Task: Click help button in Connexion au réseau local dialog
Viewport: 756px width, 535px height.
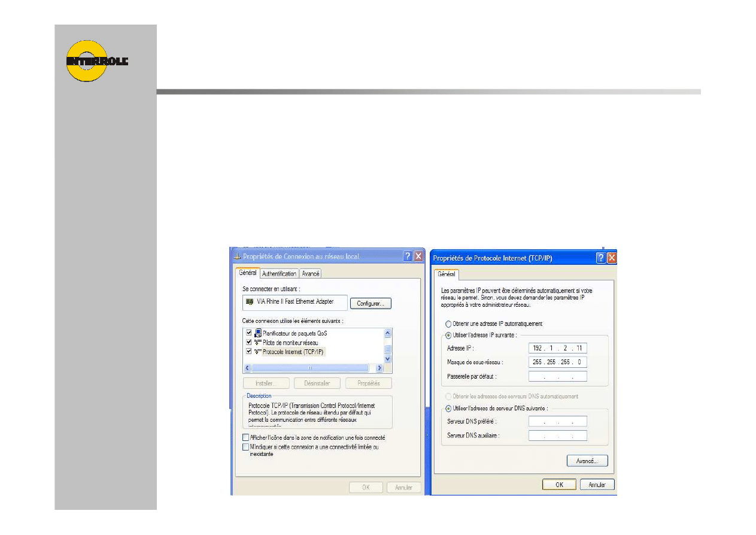Action: coord(407,256)
